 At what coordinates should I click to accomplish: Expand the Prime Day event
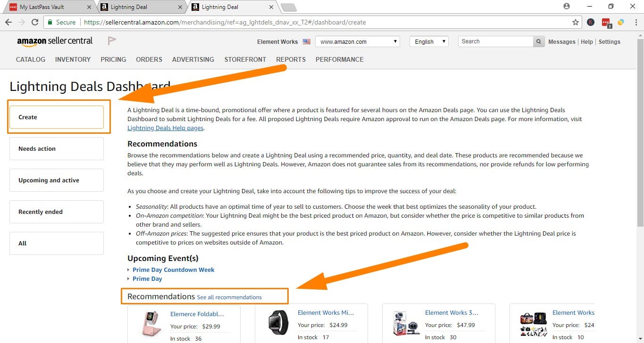pyautogui.click(x=147, y=278)
